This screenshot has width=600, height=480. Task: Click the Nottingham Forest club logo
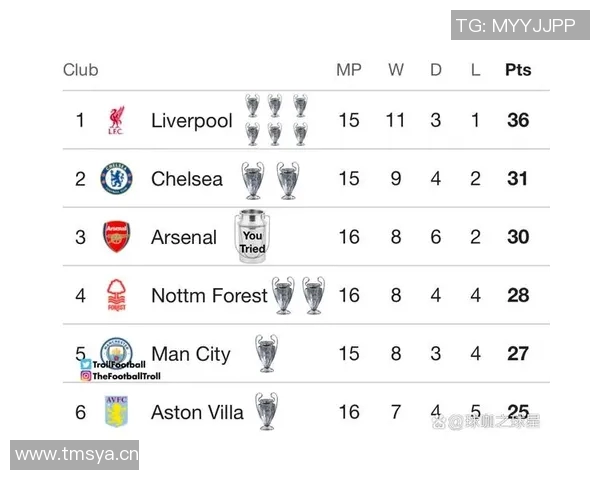[116, 295]
